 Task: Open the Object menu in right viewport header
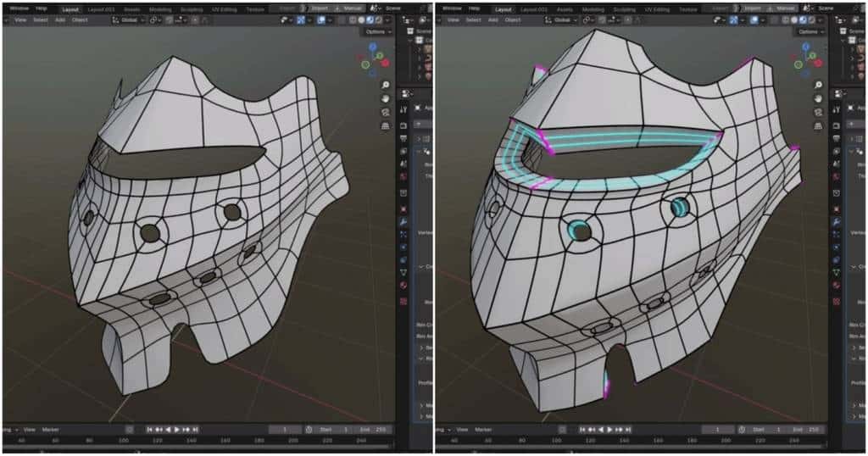point(513,20)
